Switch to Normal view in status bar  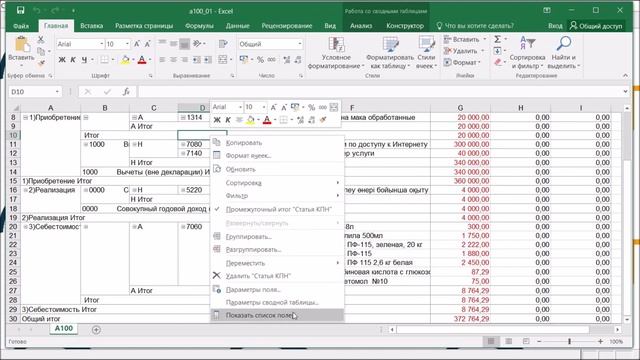click(x=491, y=341)
